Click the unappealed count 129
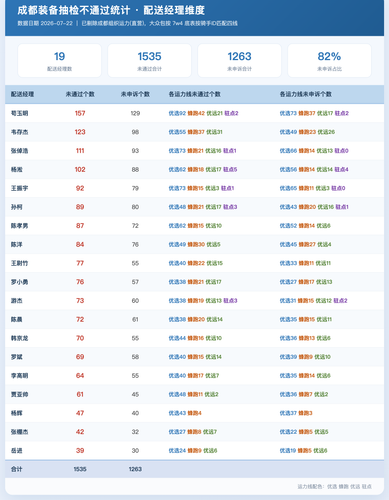This screenshot has width=389, height=500. [x=135, y=113]
